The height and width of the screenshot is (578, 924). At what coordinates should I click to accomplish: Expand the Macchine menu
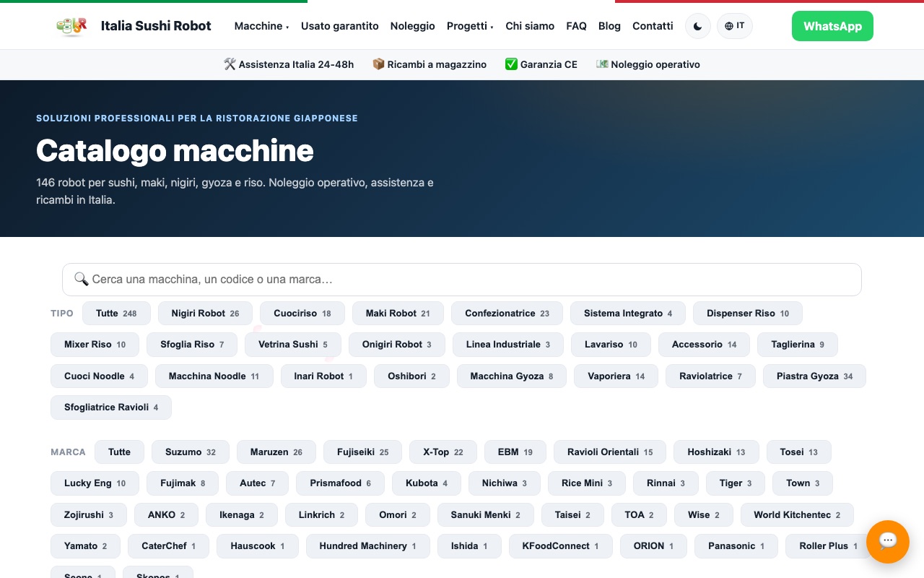(261, 26)
